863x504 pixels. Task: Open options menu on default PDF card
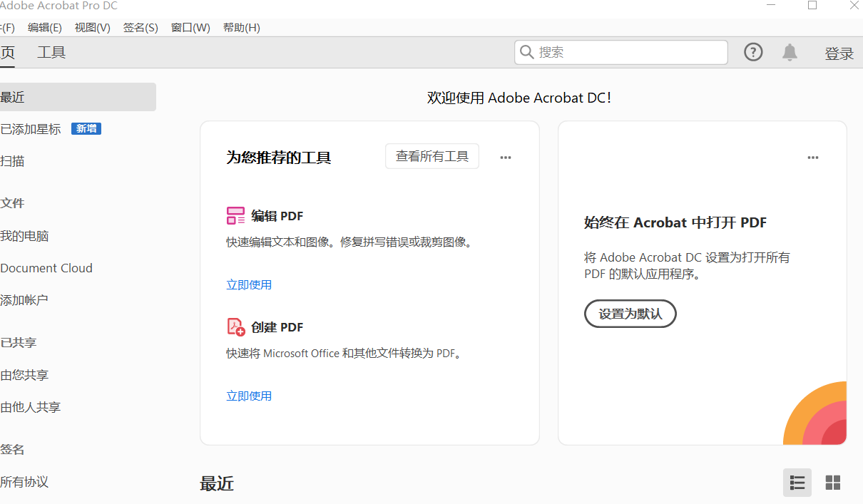[x=813, y=158]
